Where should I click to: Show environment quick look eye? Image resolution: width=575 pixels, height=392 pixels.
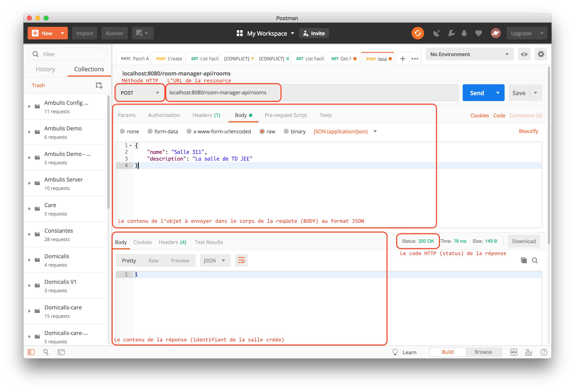coord(524,54)
